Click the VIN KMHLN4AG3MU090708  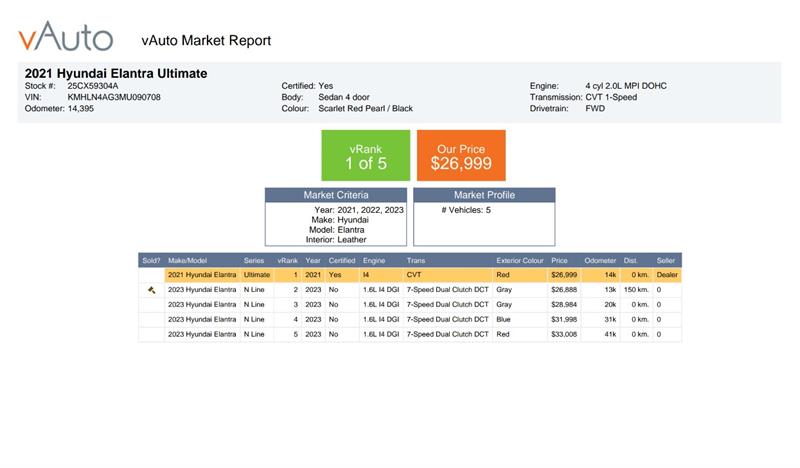point(114,97)
